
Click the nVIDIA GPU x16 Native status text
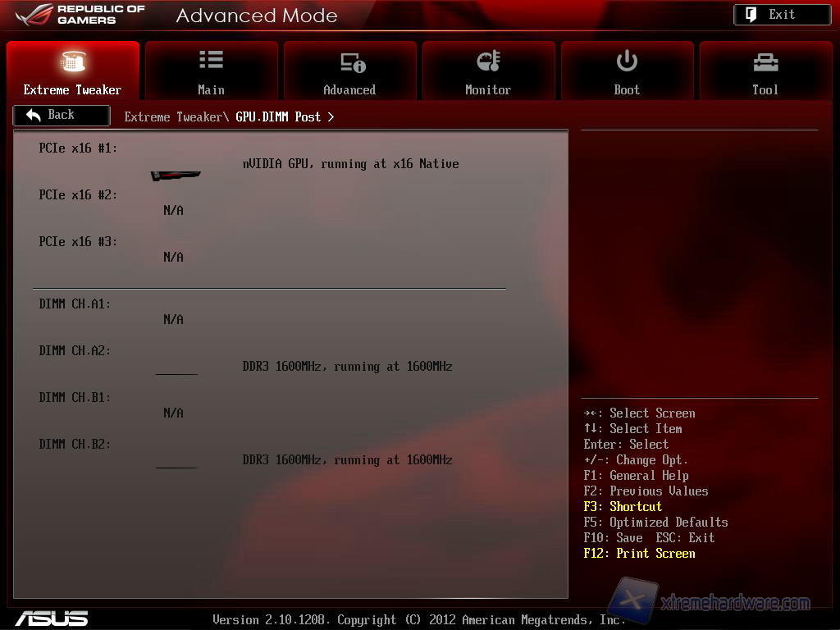(x=350, y=164)
